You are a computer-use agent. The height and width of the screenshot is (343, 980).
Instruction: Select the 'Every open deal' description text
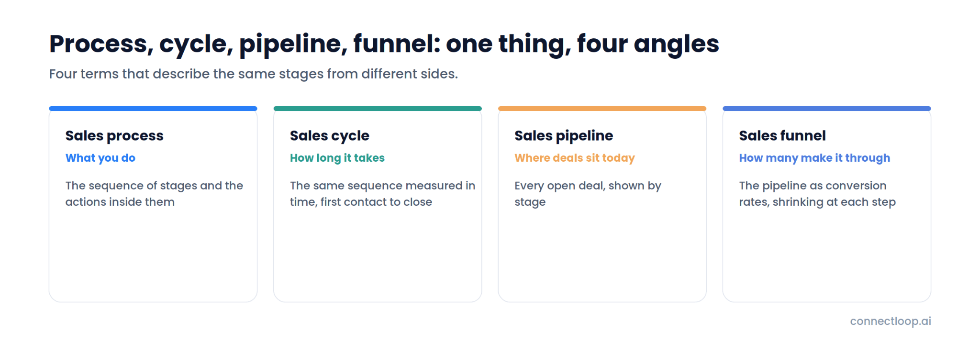pos(588,194)
